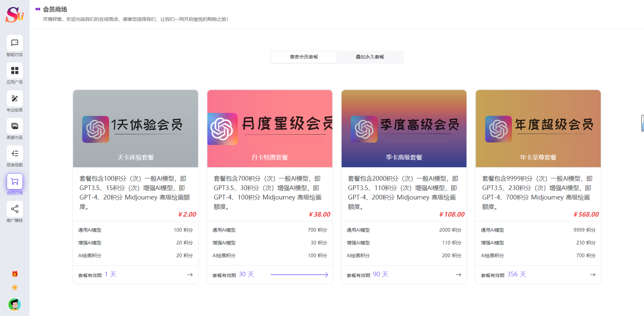Toggle the sun light-mode icon
The image size is (644, 316).
coord(15,287)
